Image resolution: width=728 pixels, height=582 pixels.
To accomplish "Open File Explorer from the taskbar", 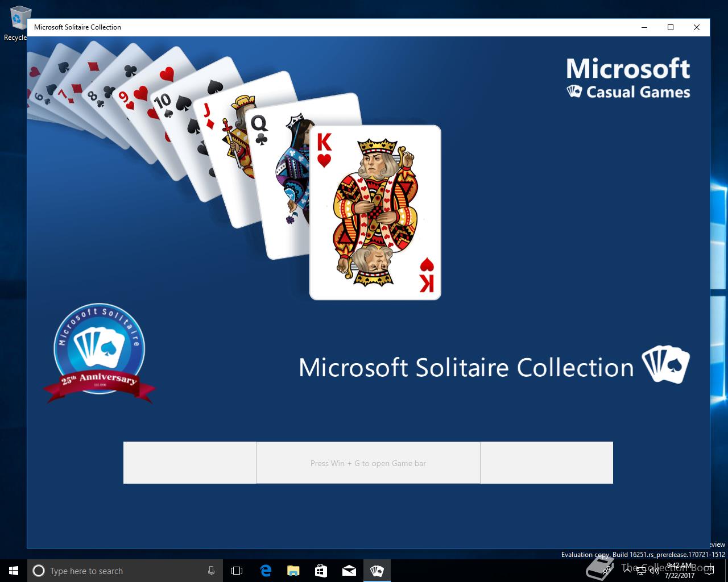I will tap(293, 571).
